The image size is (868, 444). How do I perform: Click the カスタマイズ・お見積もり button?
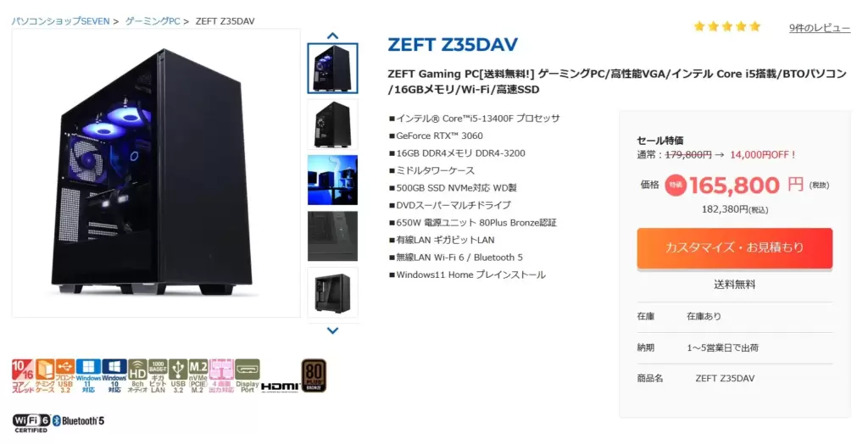coord(735,247)
